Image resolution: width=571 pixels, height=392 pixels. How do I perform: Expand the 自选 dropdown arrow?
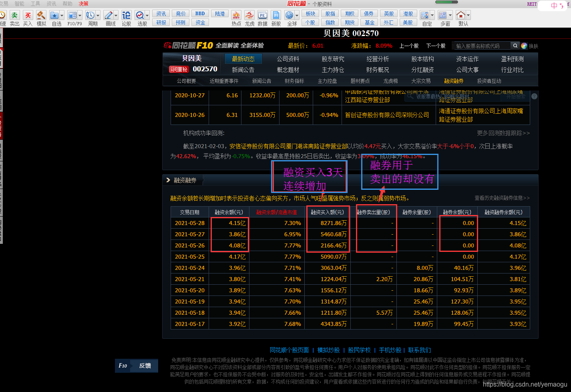62,16
